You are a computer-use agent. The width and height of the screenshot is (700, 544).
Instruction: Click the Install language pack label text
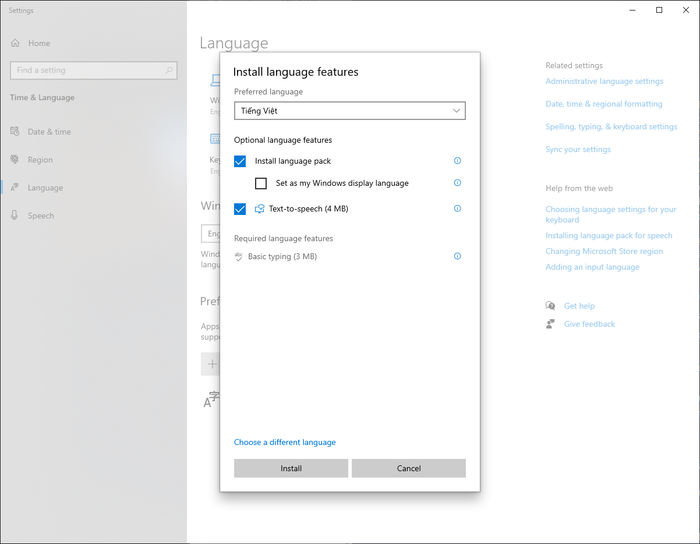click(293, 161)
